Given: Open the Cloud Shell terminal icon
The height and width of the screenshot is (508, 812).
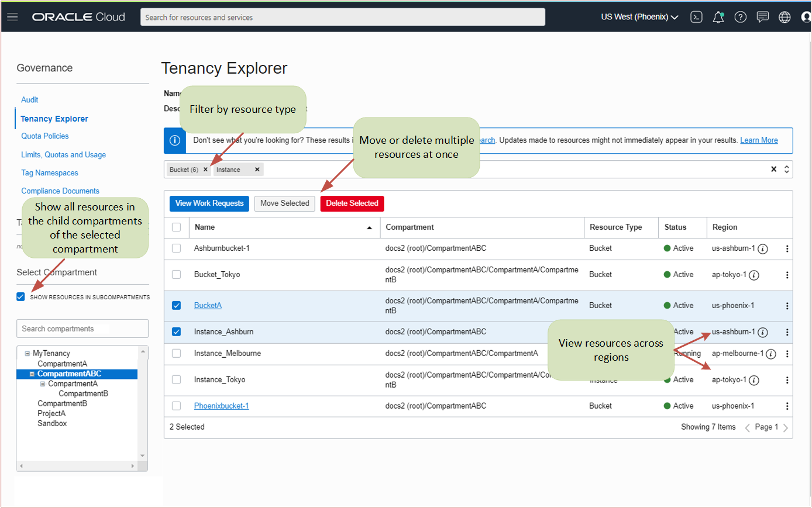Looking at the screenshot, I should click(696, 16).
